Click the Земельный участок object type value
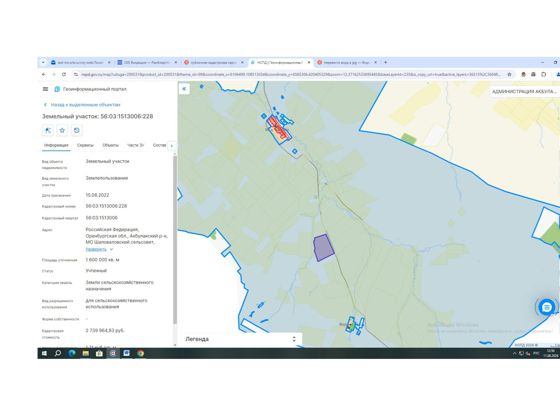Screen dimensions: 560x396 [108, 161]
